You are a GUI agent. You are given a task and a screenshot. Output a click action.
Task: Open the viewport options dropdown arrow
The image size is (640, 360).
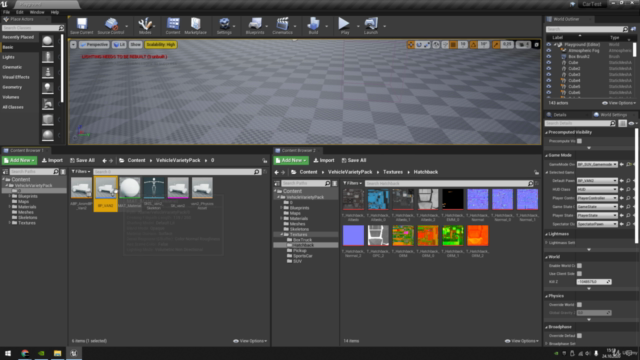73,44
